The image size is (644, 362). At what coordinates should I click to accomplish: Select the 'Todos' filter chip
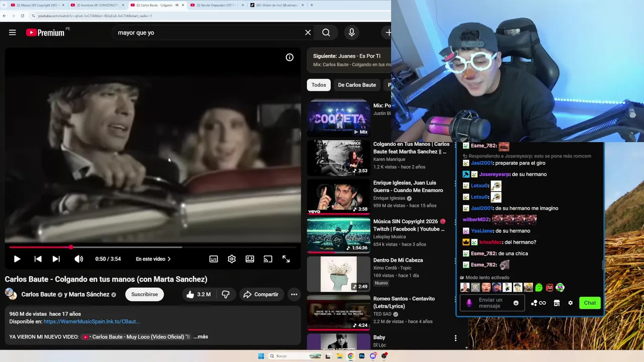coord(318,85)
